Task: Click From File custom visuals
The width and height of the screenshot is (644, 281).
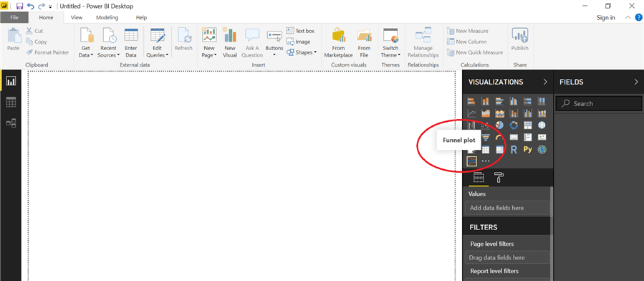Action: (x=364, y=42)
